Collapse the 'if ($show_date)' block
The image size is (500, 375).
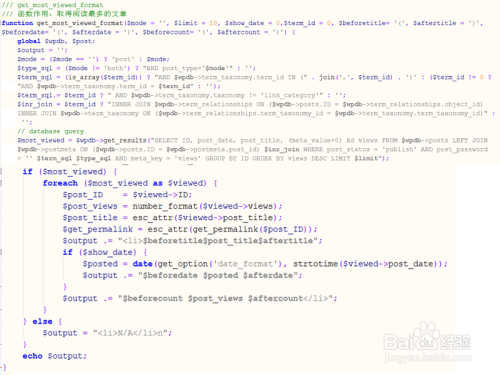click(1, 252)
